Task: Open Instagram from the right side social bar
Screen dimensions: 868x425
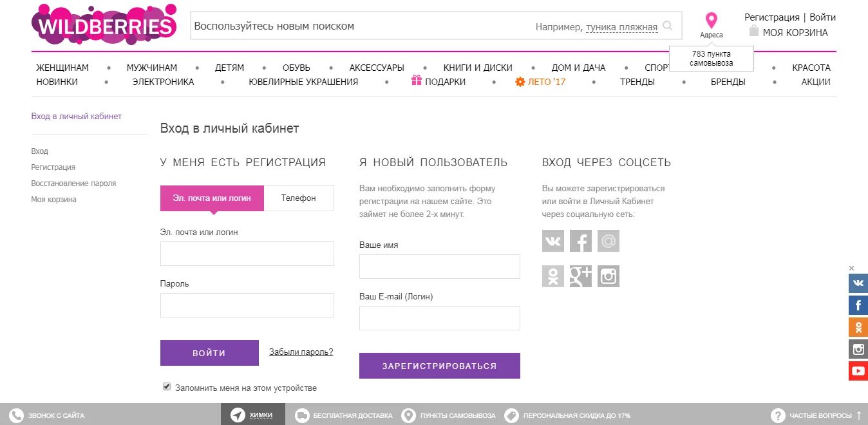Action: pyautogui.click(x=858, y=349)
